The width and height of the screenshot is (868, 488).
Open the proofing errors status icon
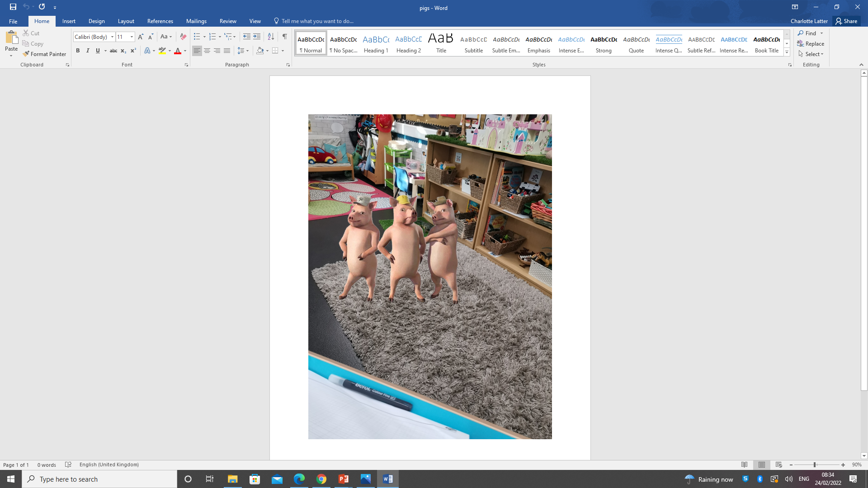(68, 465)
